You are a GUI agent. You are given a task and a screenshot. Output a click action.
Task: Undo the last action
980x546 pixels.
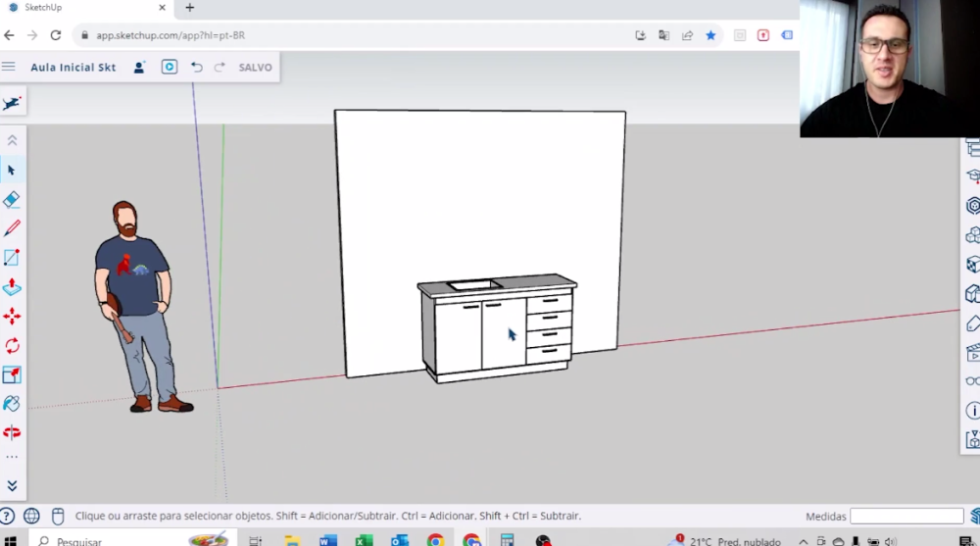[196, 67]
